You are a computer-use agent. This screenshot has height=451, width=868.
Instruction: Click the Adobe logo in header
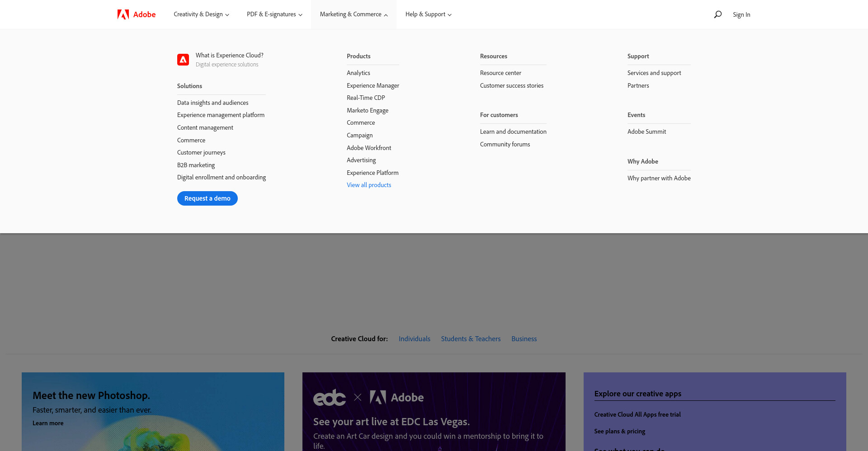[137, 14]
